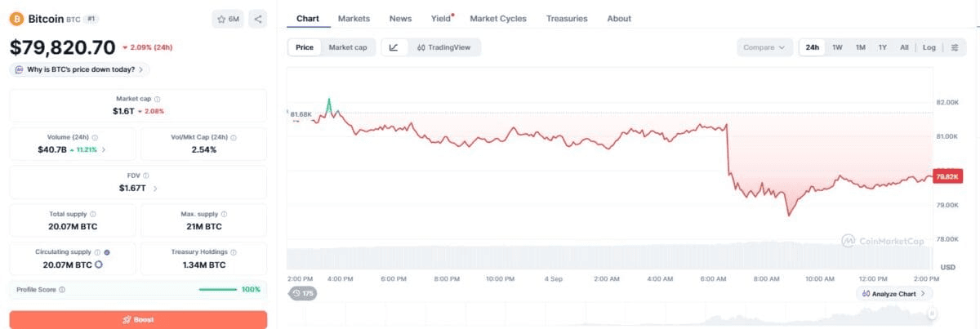The image size is (980, 329).
Task: Click the USD axis label
Action: tap(948, 267)
